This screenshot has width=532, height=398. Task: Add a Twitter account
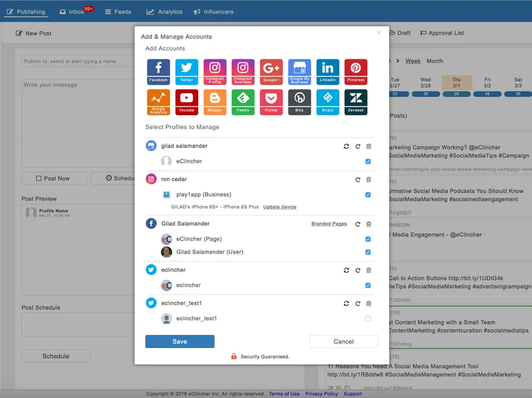tap(187, 72)
